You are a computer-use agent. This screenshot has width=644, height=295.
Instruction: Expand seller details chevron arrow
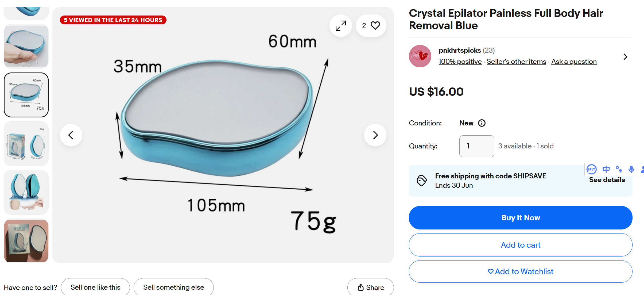625,57
